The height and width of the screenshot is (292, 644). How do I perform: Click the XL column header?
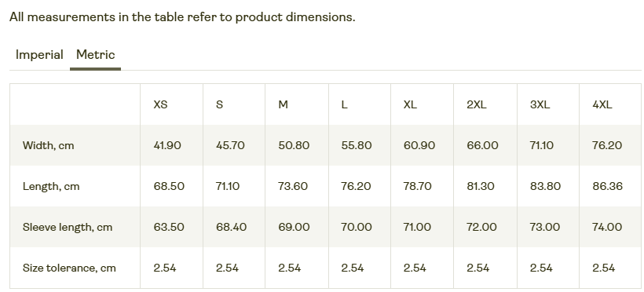click(x=410, y=104)
